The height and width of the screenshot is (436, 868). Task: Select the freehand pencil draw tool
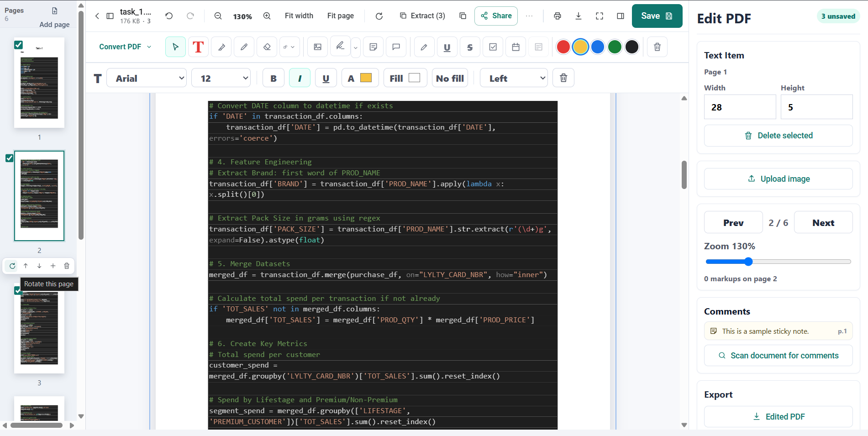click(244, 47)
